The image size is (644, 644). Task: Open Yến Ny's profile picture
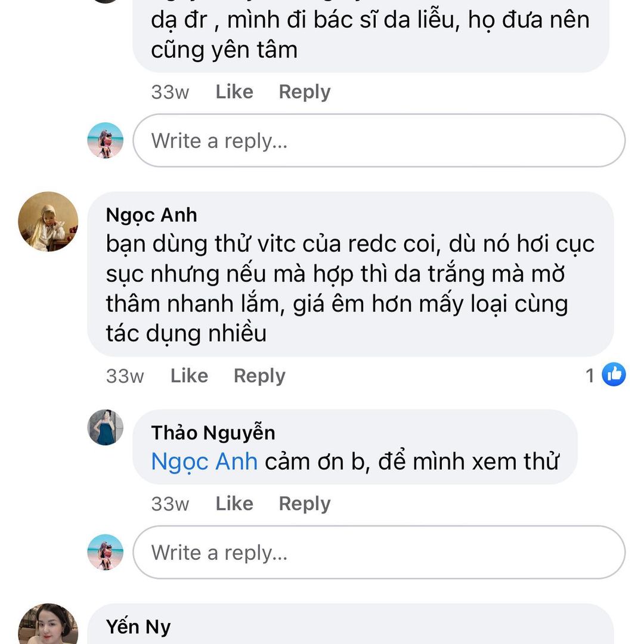[x=48, y=626]
